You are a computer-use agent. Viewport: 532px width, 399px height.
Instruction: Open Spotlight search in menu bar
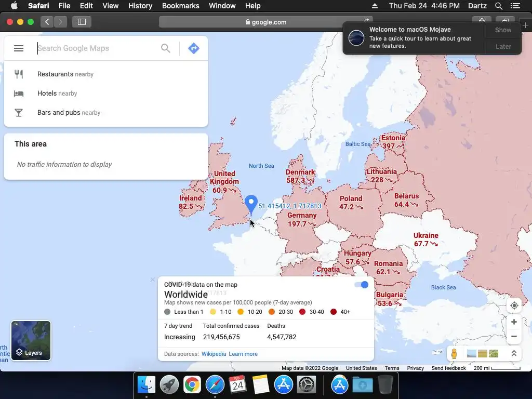pos(498,6)
